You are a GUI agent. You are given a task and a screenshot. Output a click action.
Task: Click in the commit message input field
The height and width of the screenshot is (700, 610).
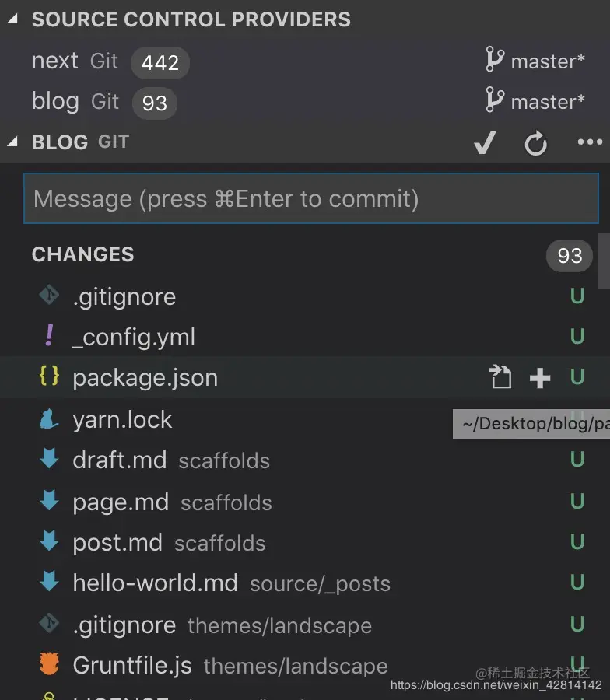[x=310, y=199]
